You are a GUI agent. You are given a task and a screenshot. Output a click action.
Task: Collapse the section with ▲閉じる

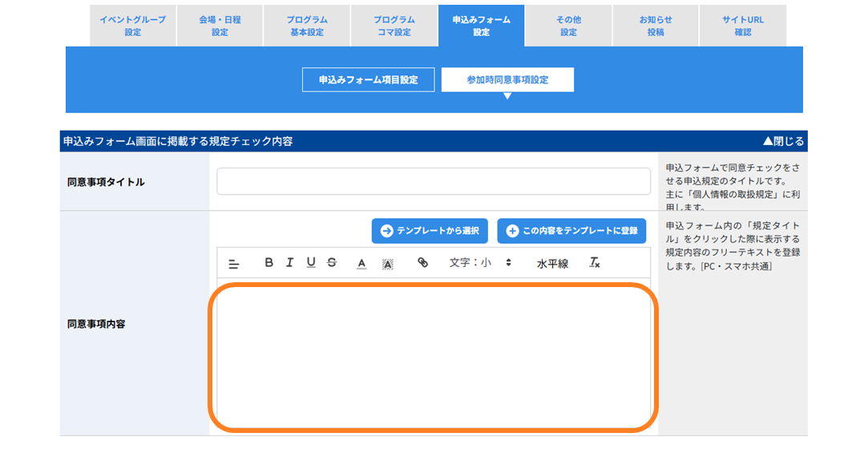pyautogui.click(x=783, y=141)
